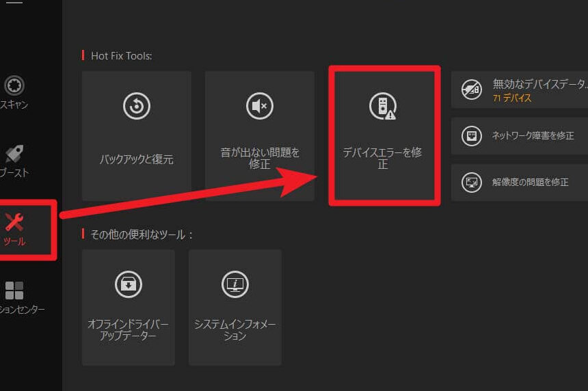Click the Offline Driver Updater download icon
The image size is (588, 391).
(x=128, y=284)
